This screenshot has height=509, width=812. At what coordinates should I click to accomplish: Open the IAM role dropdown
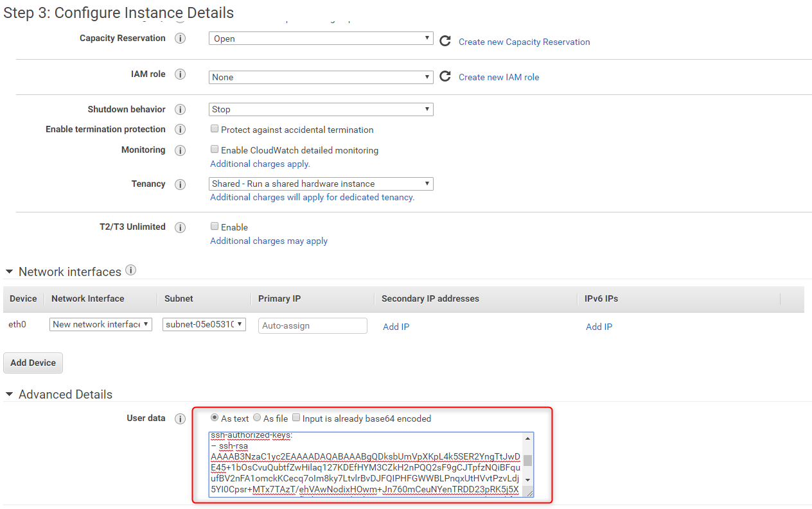[x=321, y=77]
